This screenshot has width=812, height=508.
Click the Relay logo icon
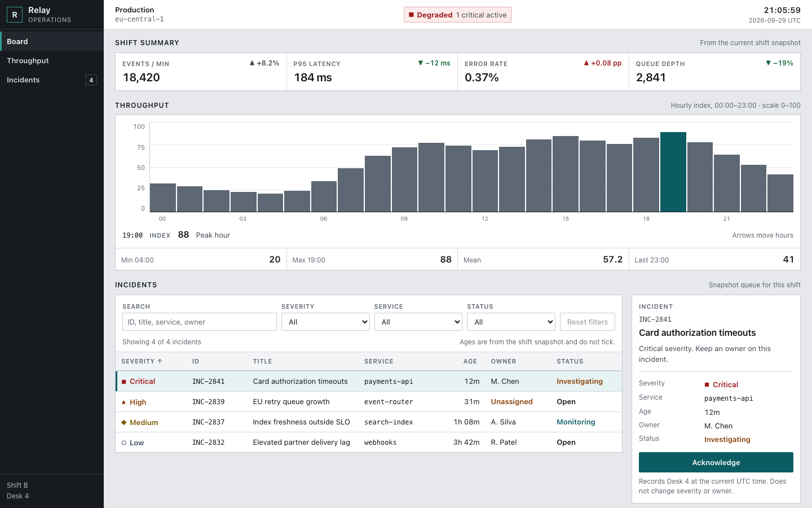click(x=15, y=15)
